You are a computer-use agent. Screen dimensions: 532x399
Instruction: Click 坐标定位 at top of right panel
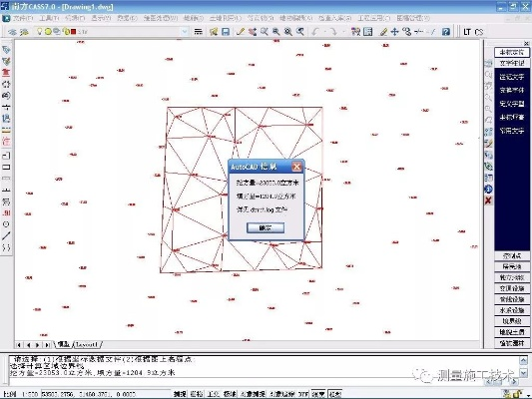(x=512, y=52)
